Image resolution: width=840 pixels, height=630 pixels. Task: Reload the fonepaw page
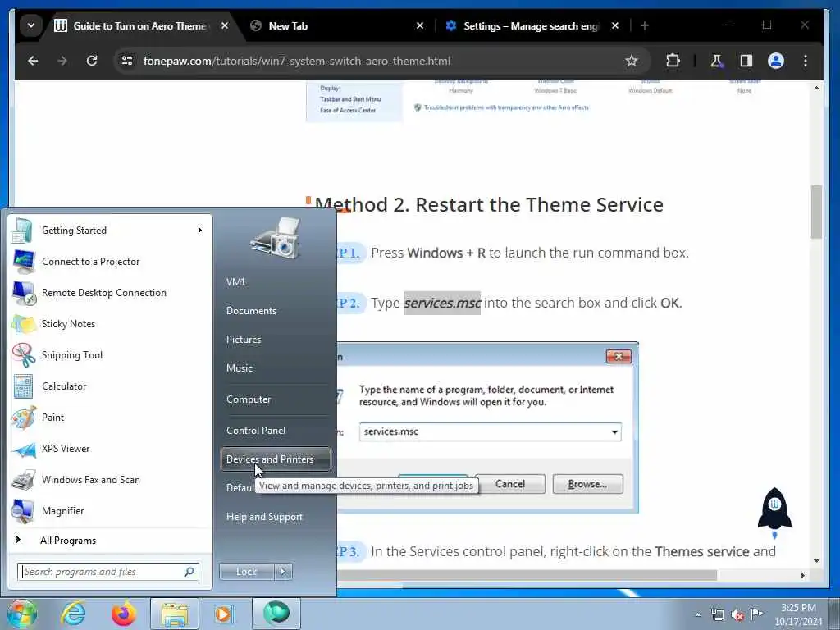pos(92,61)
